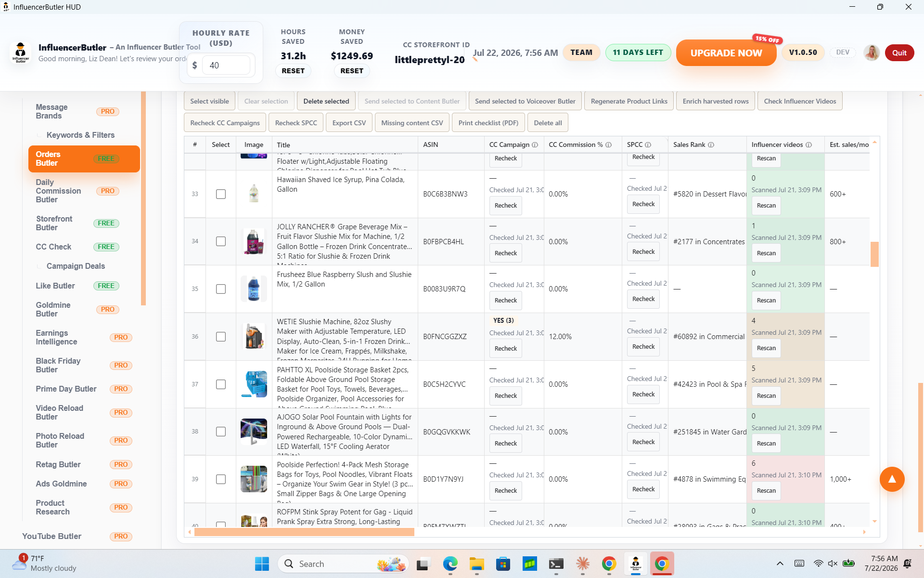Click the 11 DAYS LEFT badge

(x=638, y=53)
